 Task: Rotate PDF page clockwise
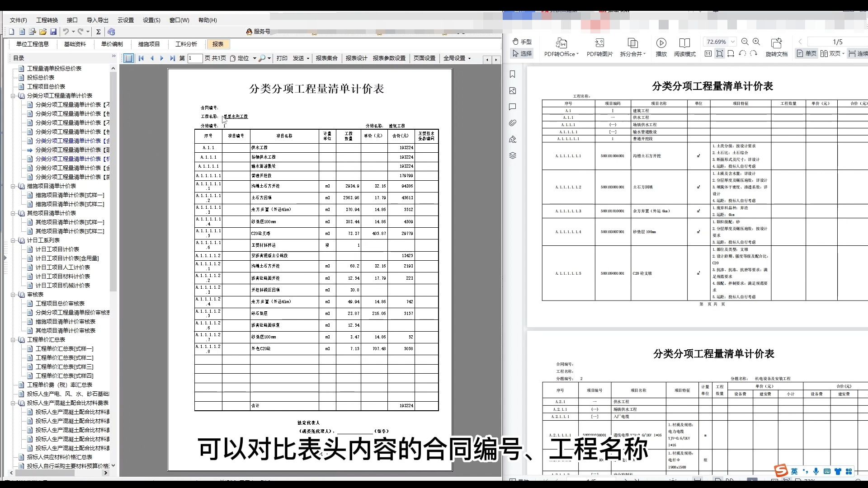tap(753, 53)
